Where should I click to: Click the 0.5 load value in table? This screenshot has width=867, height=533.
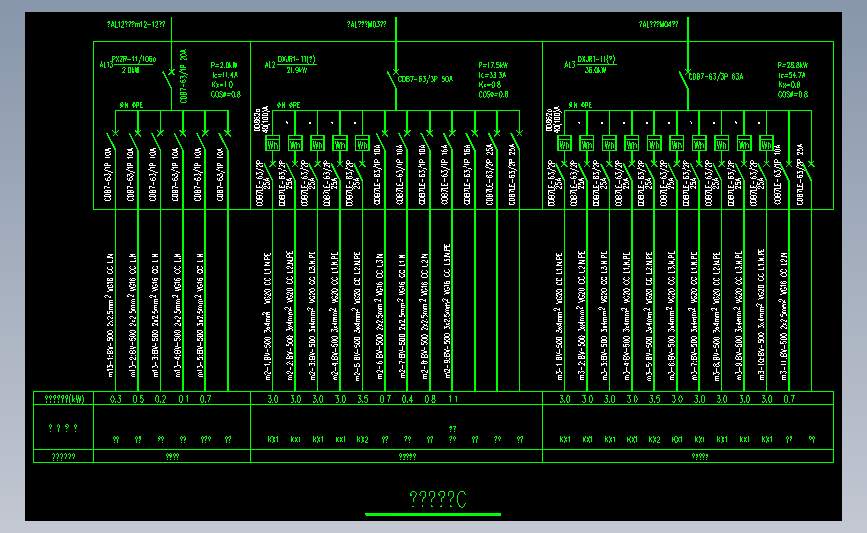(138, 399)
